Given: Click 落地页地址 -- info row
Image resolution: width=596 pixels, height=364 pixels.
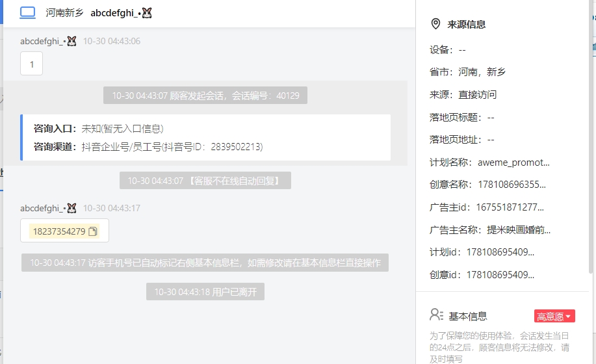Looking at the screenshot, I should pyautogui.click(x=462, y=140).
